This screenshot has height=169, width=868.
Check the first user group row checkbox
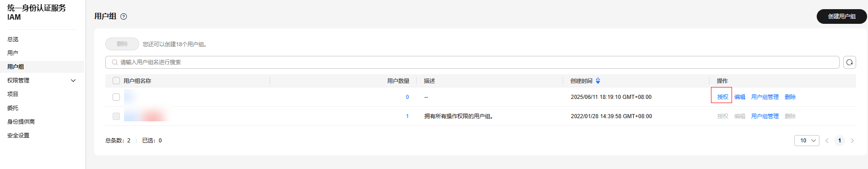tap(116, 97)
